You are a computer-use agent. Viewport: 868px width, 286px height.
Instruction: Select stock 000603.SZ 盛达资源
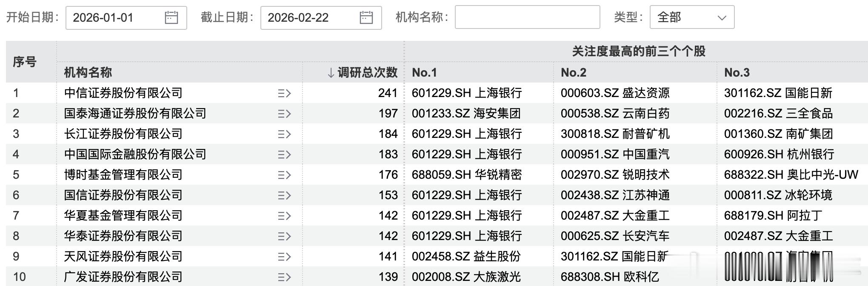point(615,93)
